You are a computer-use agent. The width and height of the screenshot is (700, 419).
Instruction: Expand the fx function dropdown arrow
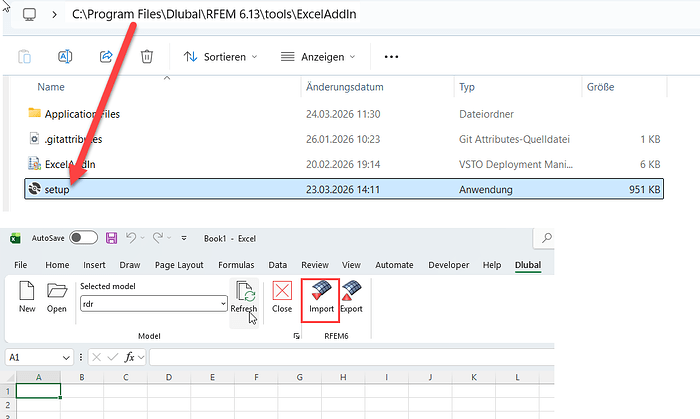pyautogui.click(x=141, y=357)
